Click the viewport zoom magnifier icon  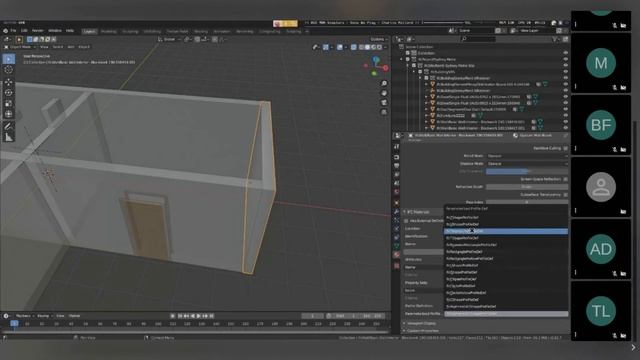[384, 83]
